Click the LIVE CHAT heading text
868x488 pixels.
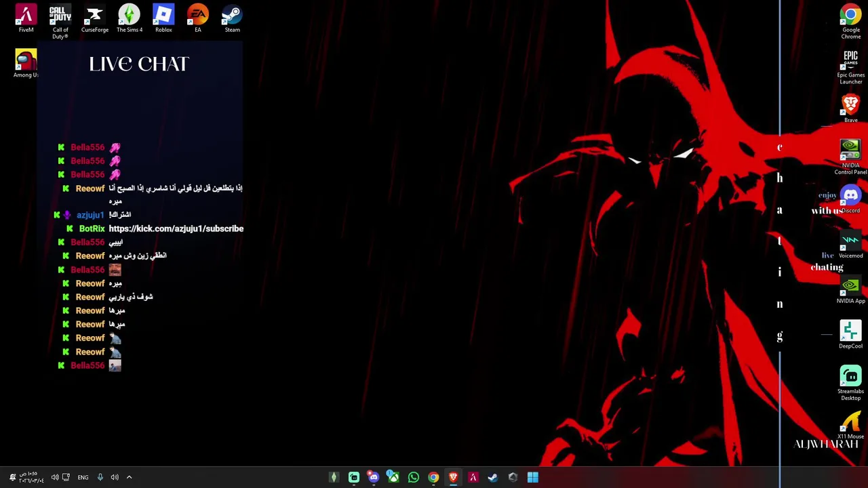139,64
